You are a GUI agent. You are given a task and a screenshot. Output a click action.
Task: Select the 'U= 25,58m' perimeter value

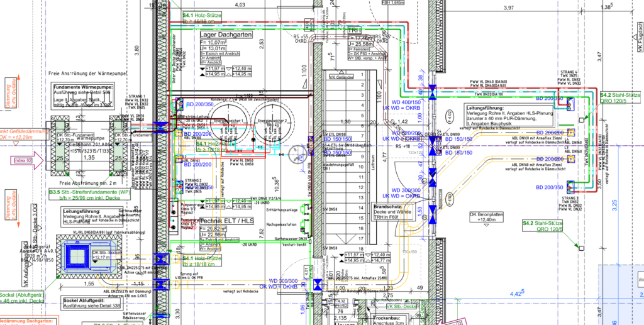(x=362, y=43)
